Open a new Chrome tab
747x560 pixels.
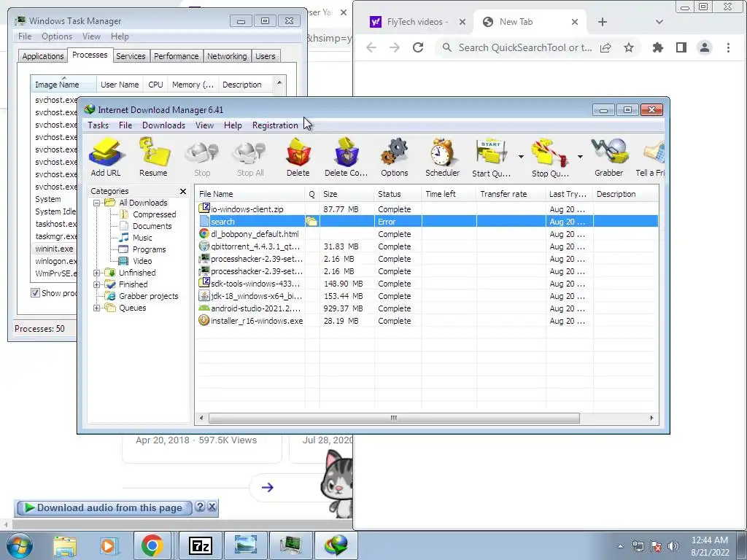(602, 22)
